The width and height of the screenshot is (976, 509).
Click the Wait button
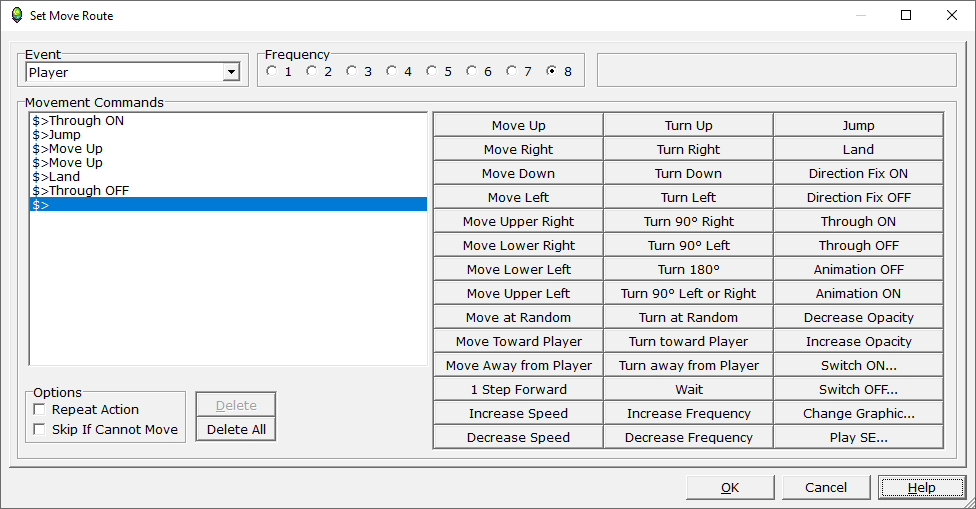[x=688, y=390]
